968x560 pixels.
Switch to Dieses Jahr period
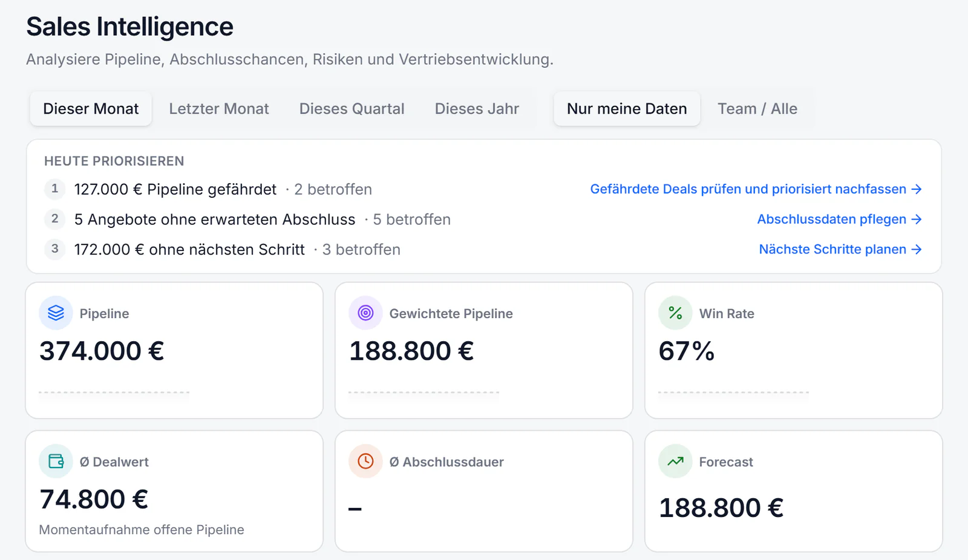coord(477,109)
